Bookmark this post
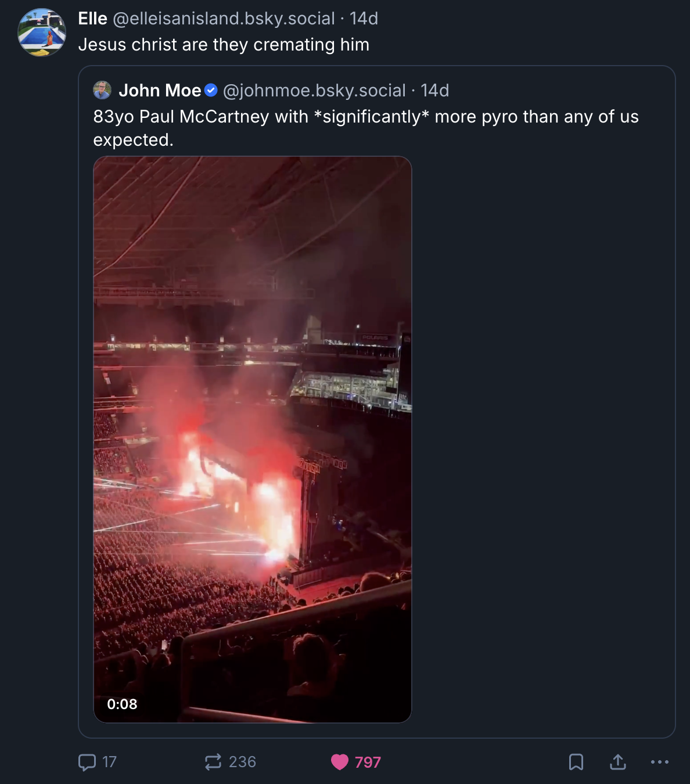The height and width of the screenshot is (784, 690). tap(576, 762)
